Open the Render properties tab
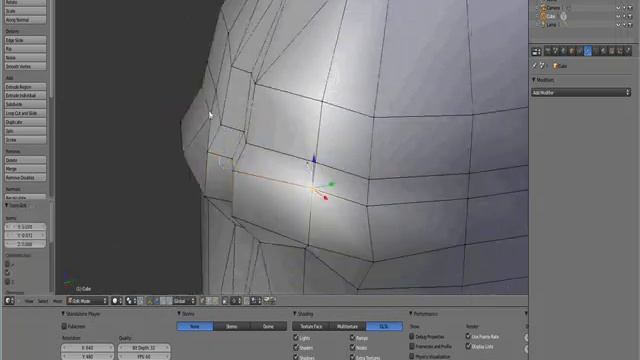 (x=548, y=51)
